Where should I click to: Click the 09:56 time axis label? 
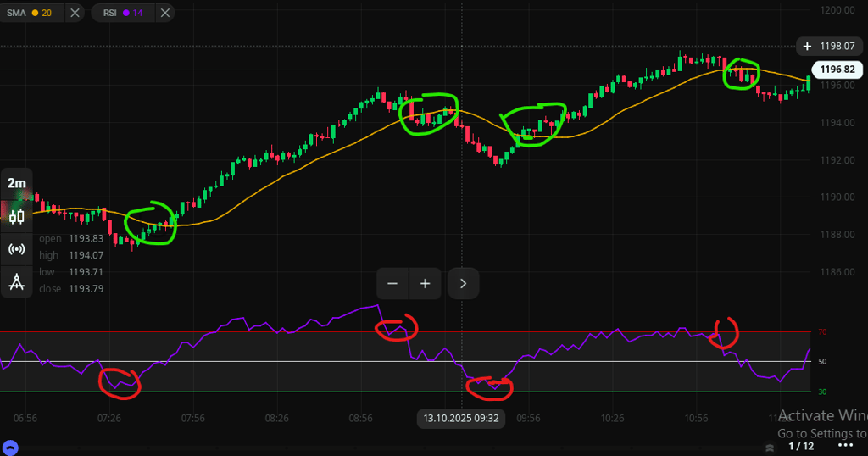click(529, 419)
